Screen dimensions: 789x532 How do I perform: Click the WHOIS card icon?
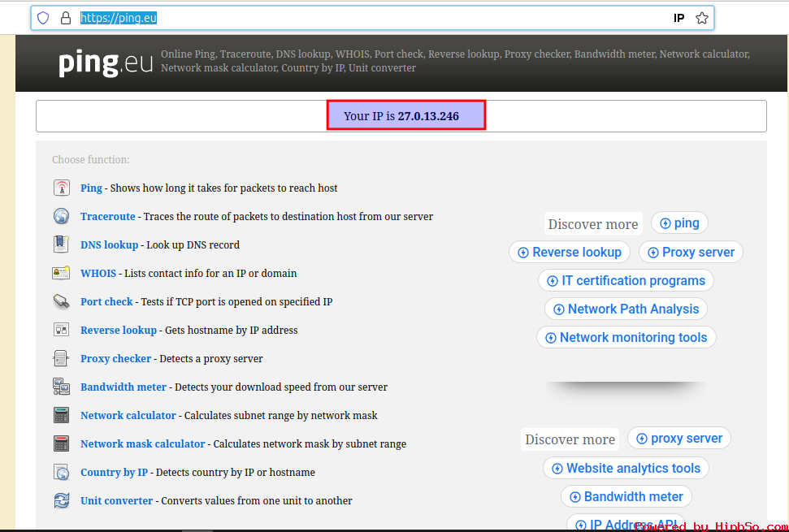(x=61, y=273)
